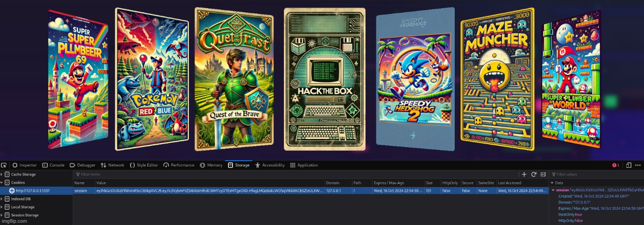Screen dimensions: 644x225
Task: Collapse the Cookies tree node
Action: click(2, 183)
